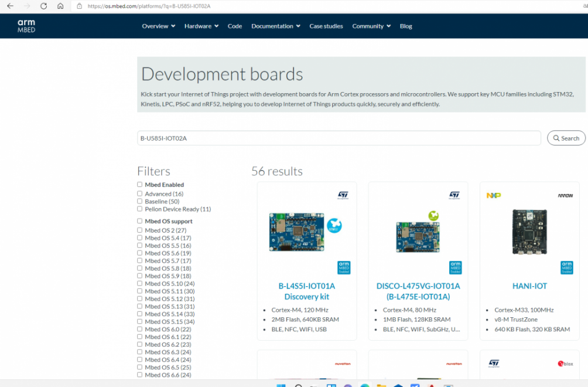588x387 pixels.
Task: Tick the Mbed OS 5.8 (18) checkbox
Action: click(139, 268)
